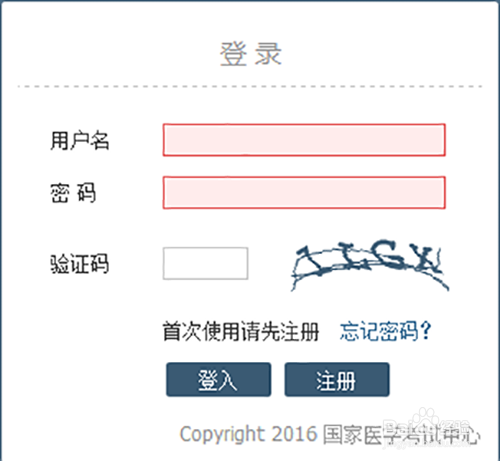This screenshot has width=500, height=461.
Task: Click the 验证码 captcha code input box
Action: 205,263
